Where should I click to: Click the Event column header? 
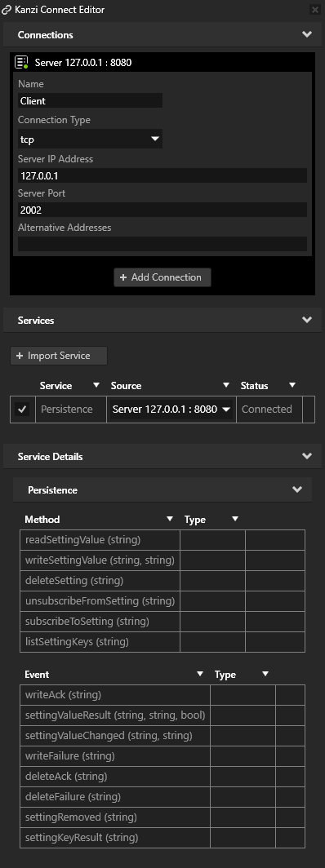coord(37,674)
